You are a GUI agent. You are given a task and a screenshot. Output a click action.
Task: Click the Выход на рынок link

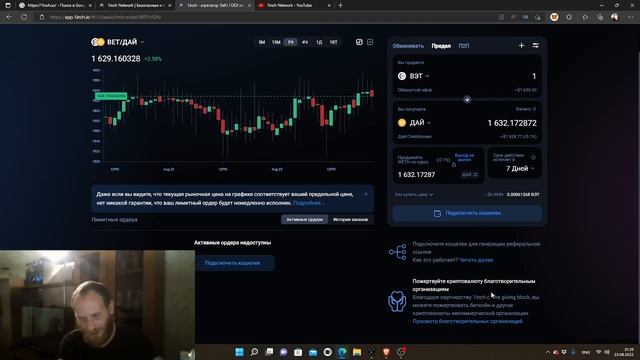tap(464, 157)
